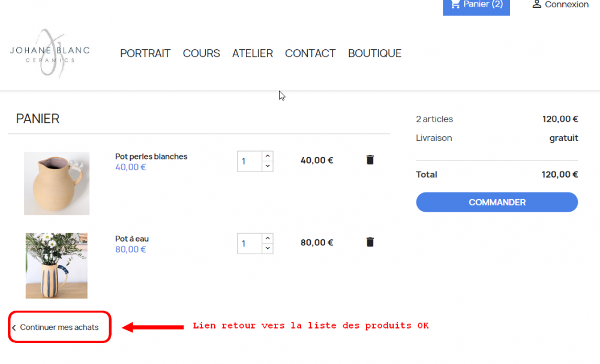Decrease quantity of Pot perles blanches
Viewport: 600px width, 364px height.
(268, 166)
